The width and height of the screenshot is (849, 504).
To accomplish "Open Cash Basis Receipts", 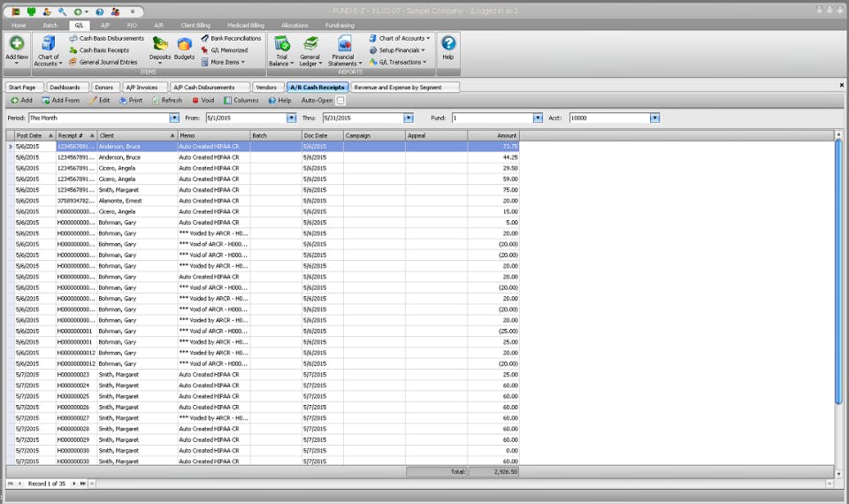I will (99, 50).
